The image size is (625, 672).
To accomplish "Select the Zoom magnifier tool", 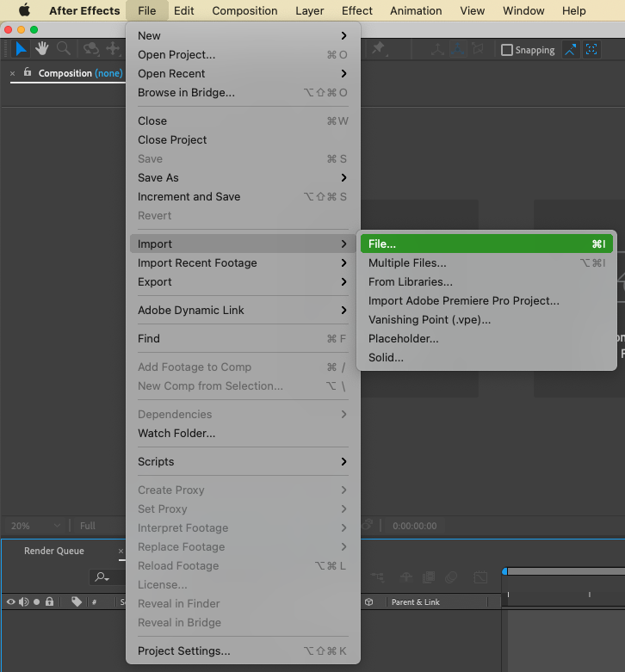I will [x=63, y=49].
